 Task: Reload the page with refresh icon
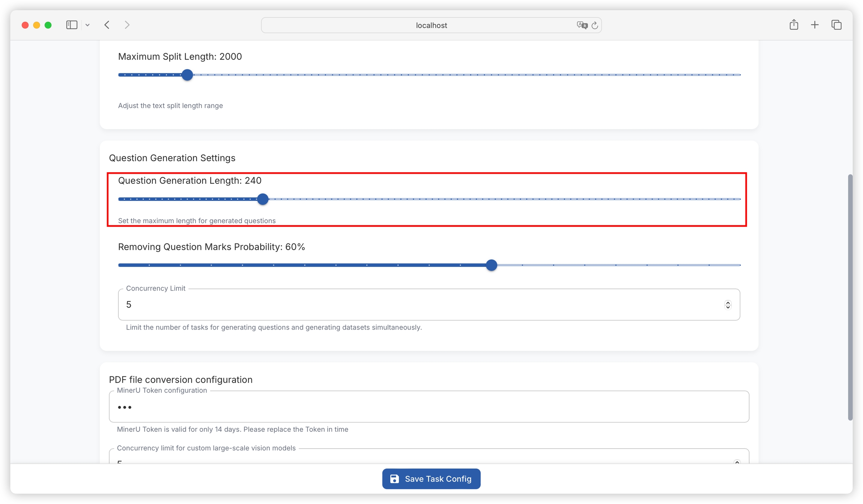595,25
